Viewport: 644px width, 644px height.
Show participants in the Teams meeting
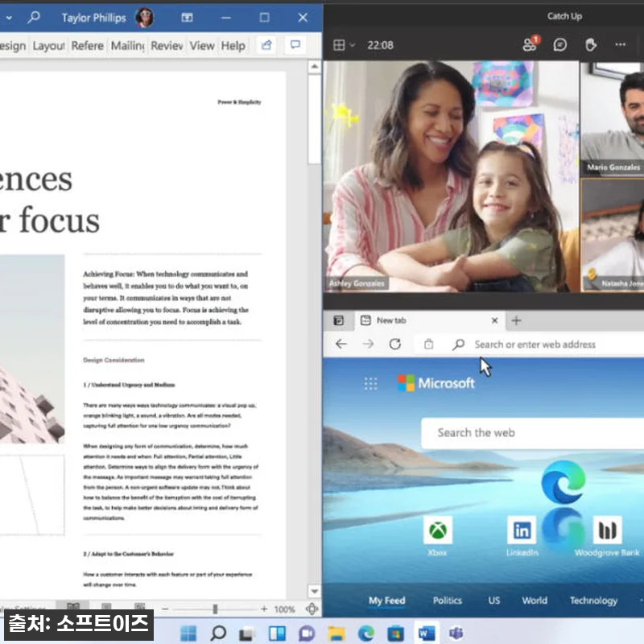[x=530, y=44]
